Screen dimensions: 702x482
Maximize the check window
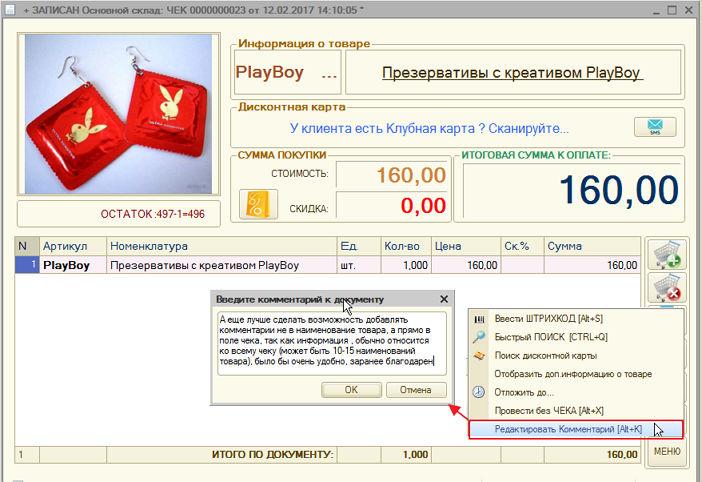pos(672,10)
